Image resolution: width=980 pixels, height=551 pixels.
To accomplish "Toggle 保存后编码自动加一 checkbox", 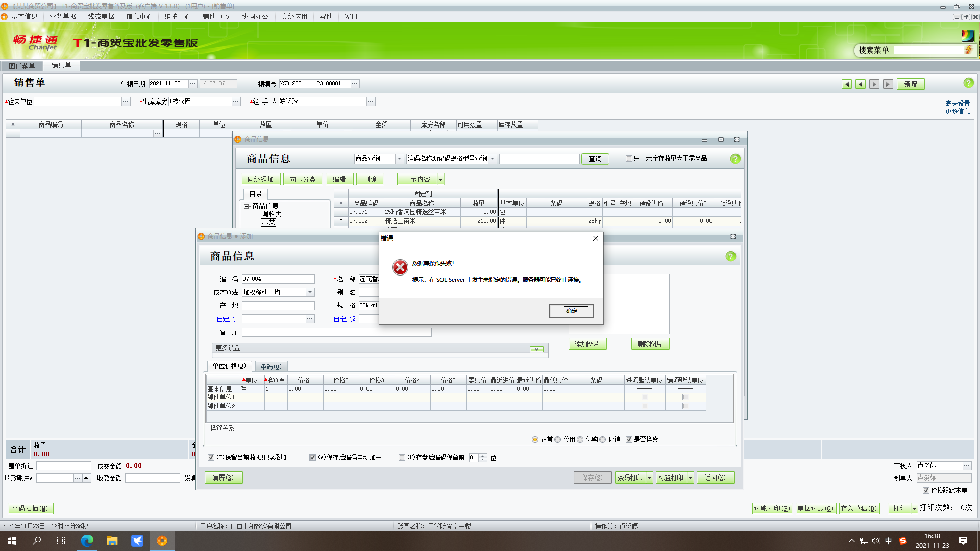I will point(312,458).
